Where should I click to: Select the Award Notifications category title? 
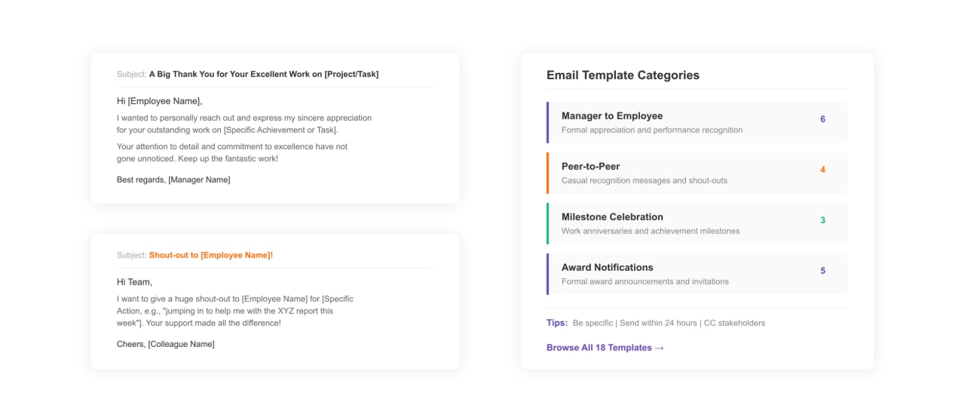click(607, 268)
